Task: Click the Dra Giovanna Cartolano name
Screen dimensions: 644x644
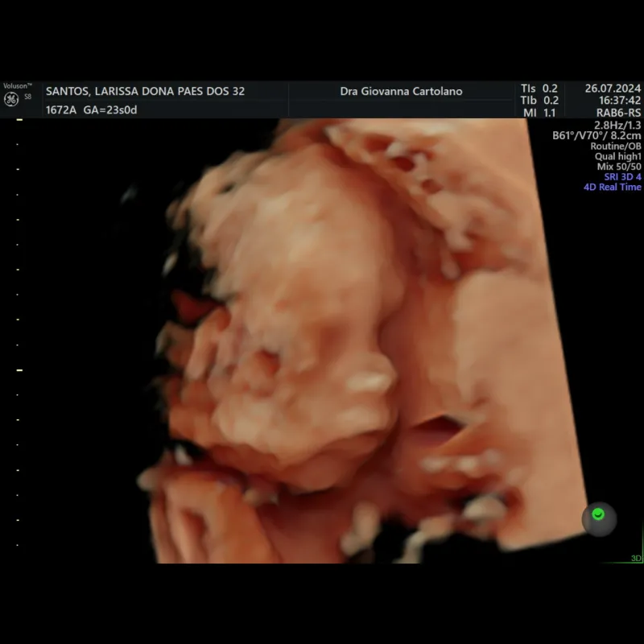Action: (x=401, y=92)
